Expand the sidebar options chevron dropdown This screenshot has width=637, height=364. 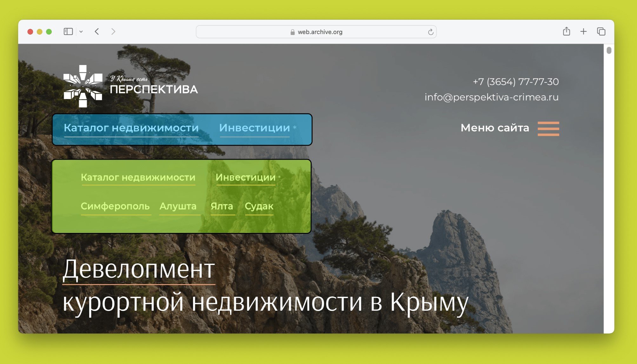(81, 32)
